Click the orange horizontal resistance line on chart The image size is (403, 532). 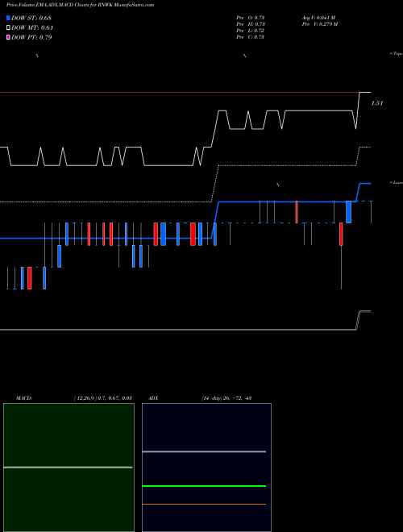pyautogui.click(x=179, y=92)
